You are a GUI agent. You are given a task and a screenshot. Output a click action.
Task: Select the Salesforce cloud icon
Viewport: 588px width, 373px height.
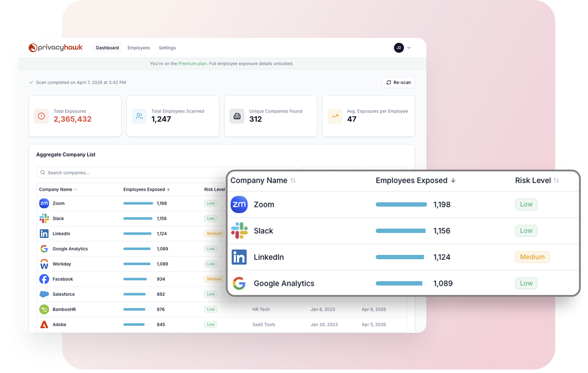44,294
